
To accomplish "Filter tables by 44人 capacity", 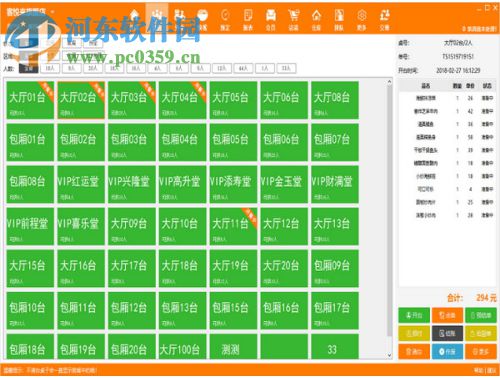I will click(243, 69).
